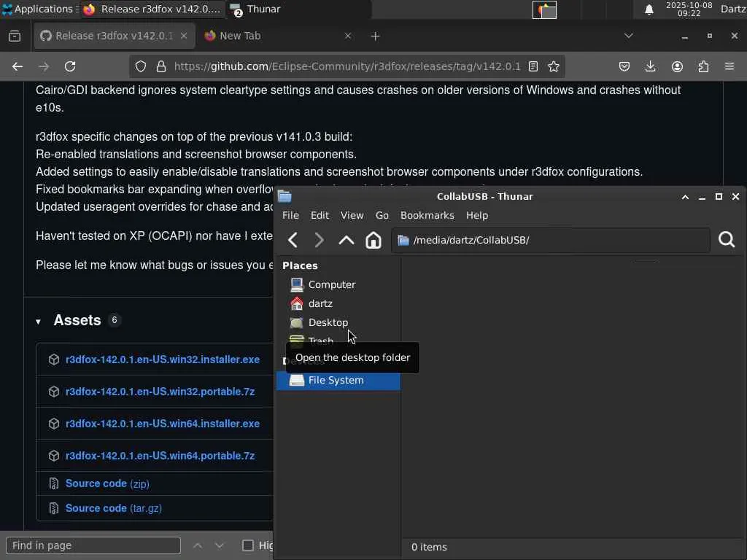Jump to previous find match arrow
Image resolution: width=747 pixels, height=560 pixels.
click(198, 545)
